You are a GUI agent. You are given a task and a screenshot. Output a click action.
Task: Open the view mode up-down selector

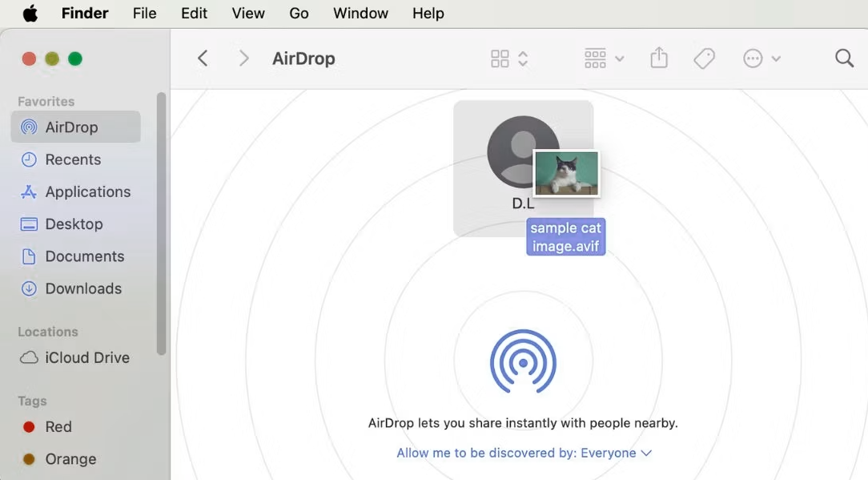pos(523,58)
